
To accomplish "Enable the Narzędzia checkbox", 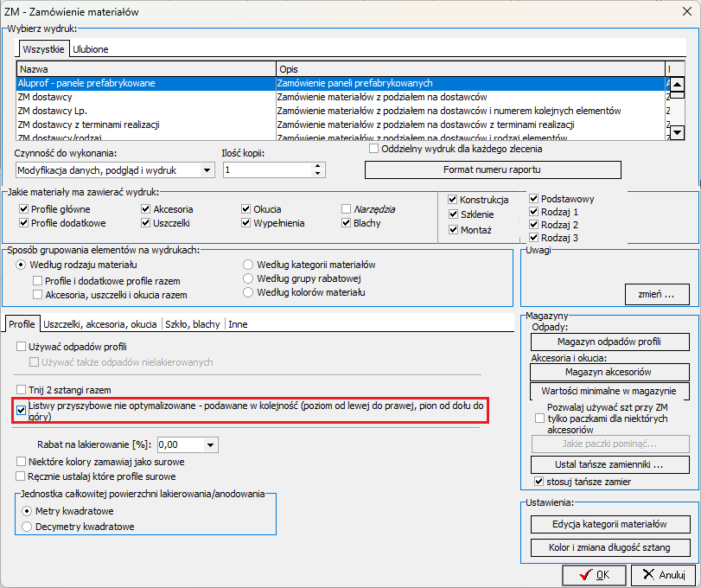I will 346,209.
